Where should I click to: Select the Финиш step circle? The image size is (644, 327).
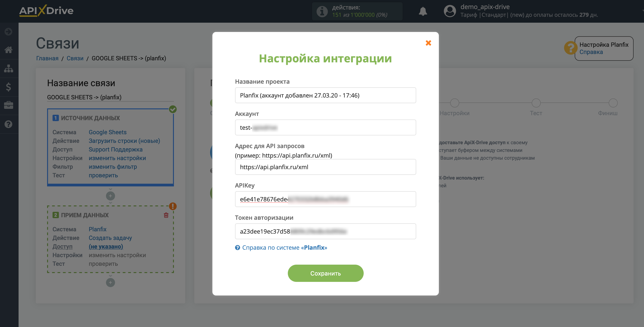[613, 103]
